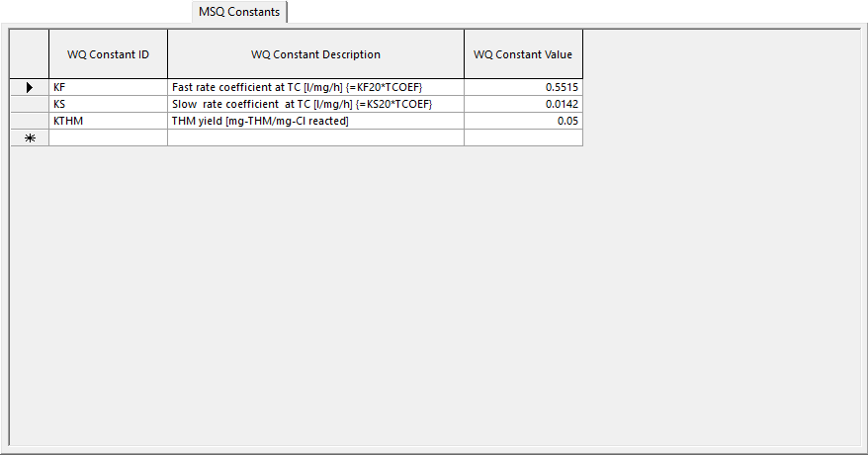The image size is (868, 455).
Task: Select the KS row header
Action: pos(29,104)
